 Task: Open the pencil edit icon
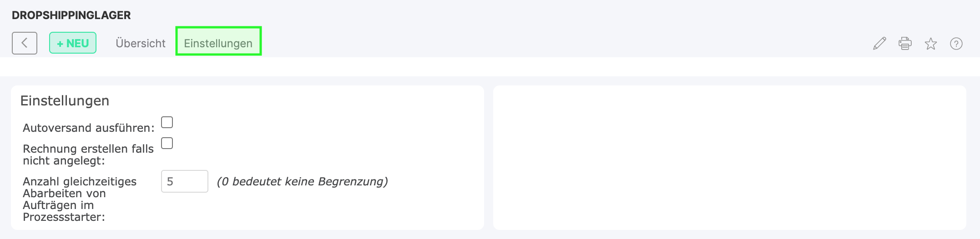[x=879, y=44]
